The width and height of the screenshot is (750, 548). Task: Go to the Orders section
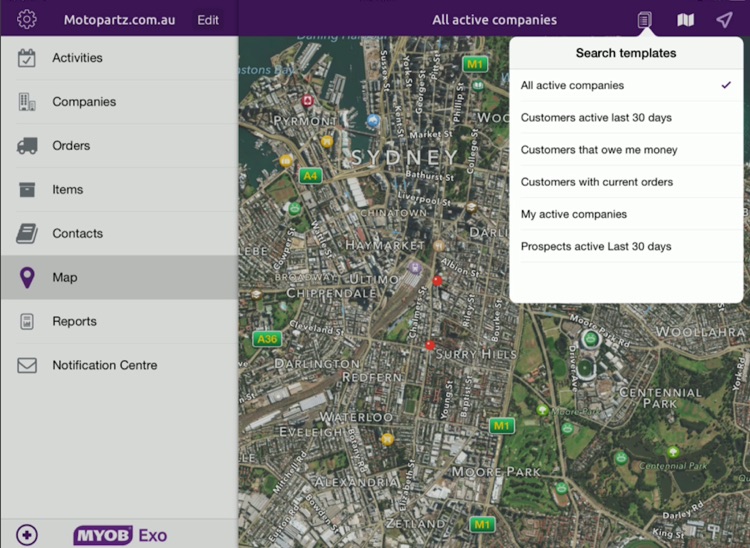(x=120, y=146)
